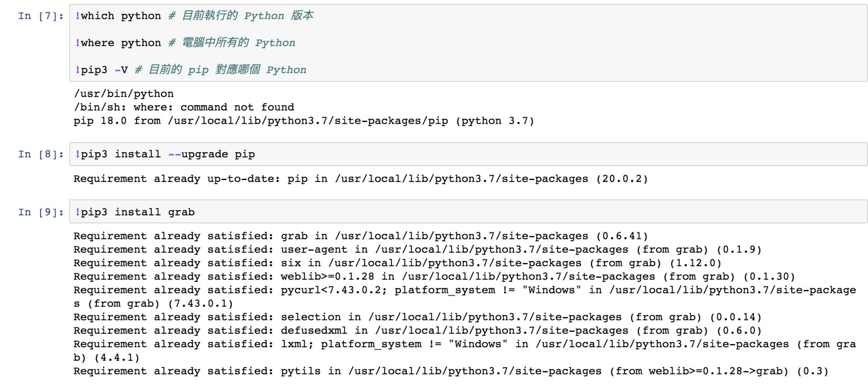
Task: Click the 'Requirement already up-to-date: pip' output
Action: click(x=360, y=179)
